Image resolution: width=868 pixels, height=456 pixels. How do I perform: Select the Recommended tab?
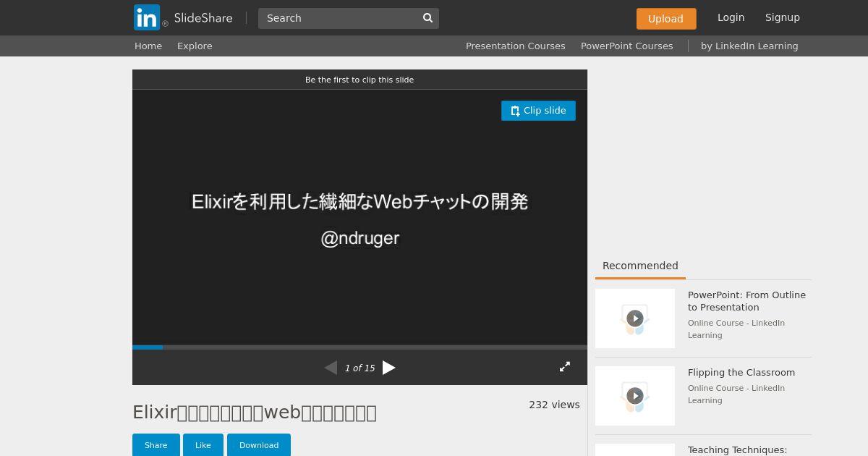640,266
